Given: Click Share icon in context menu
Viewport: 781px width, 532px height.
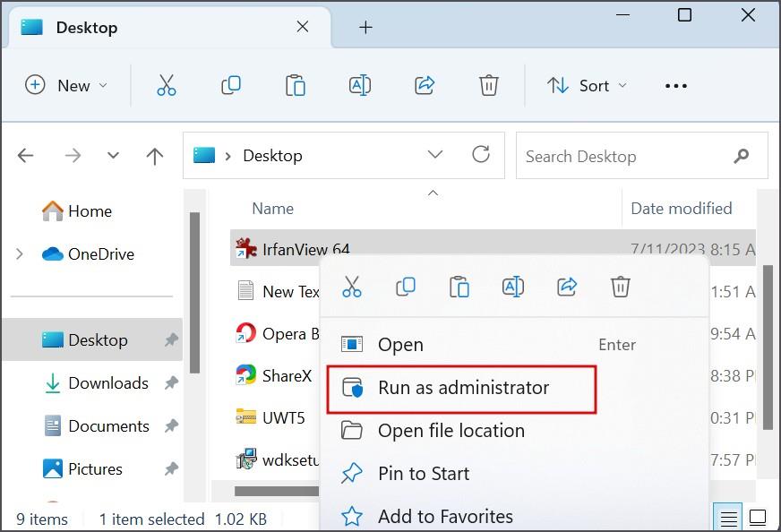Looking at the screenshot, I should [567, 287].
